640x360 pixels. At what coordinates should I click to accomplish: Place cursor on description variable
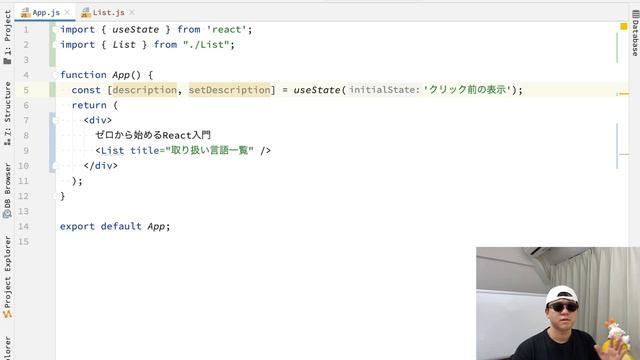[x=144, y=90]
